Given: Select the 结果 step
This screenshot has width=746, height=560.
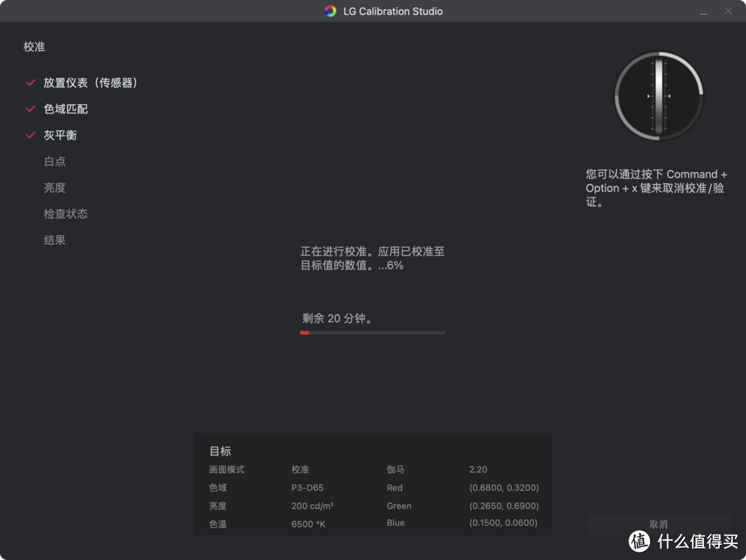Looking at the screenshot, I should 55,240.
